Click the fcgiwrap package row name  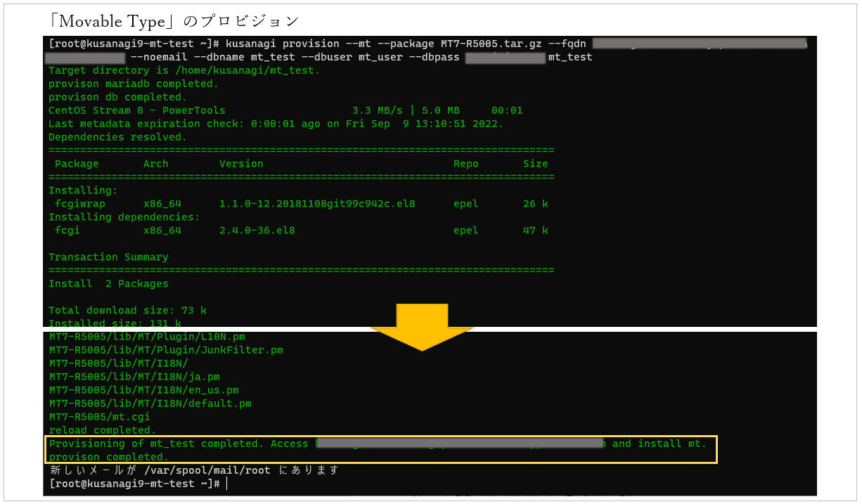coord(79,204)
